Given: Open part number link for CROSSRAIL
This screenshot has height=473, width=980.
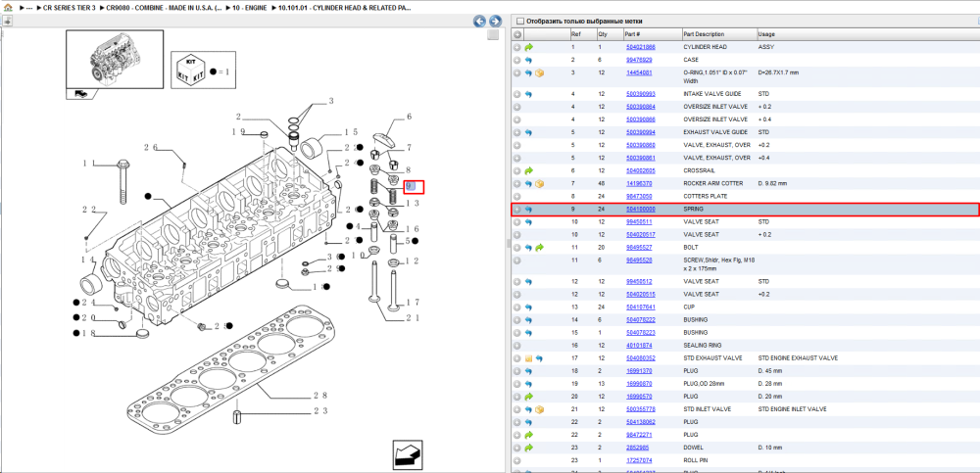Looking at the screenshot, I should (641, 170).
